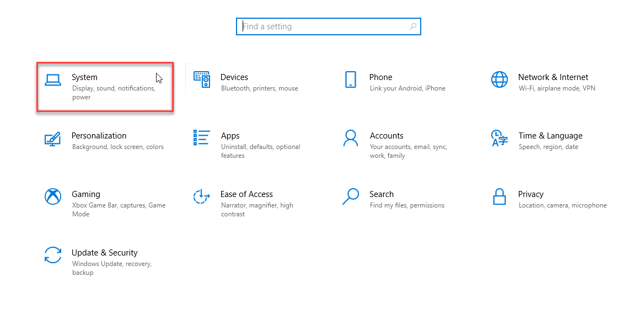Click the Ease of Access icon
This screenshot has width=644, height=335.
[202, 196]
